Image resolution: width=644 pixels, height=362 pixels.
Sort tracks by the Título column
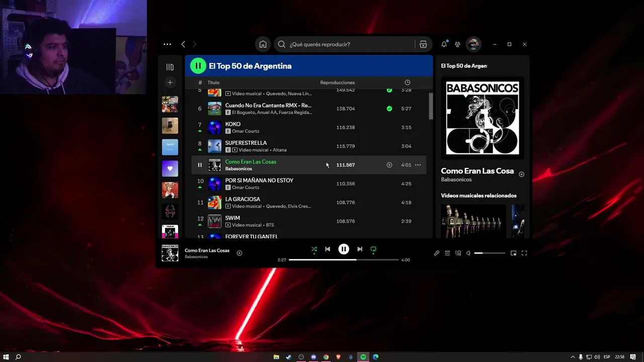[213, 82]
